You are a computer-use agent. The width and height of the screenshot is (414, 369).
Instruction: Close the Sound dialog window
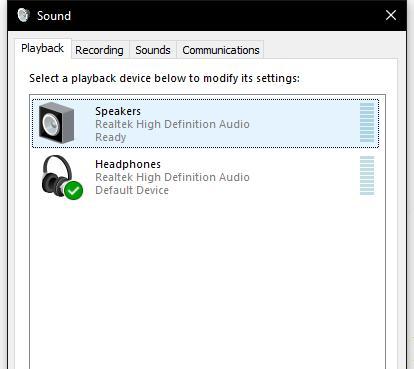[x=391, y=15]
